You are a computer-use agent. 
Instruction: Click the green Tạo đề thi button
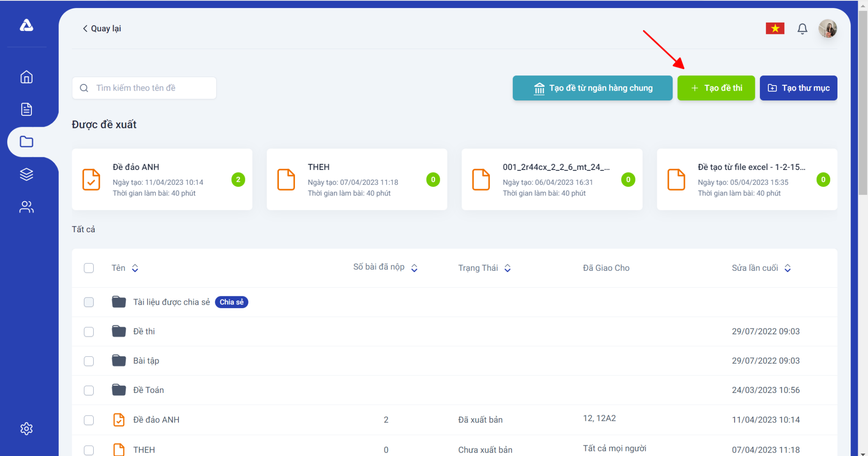click(x=716, y=88)
